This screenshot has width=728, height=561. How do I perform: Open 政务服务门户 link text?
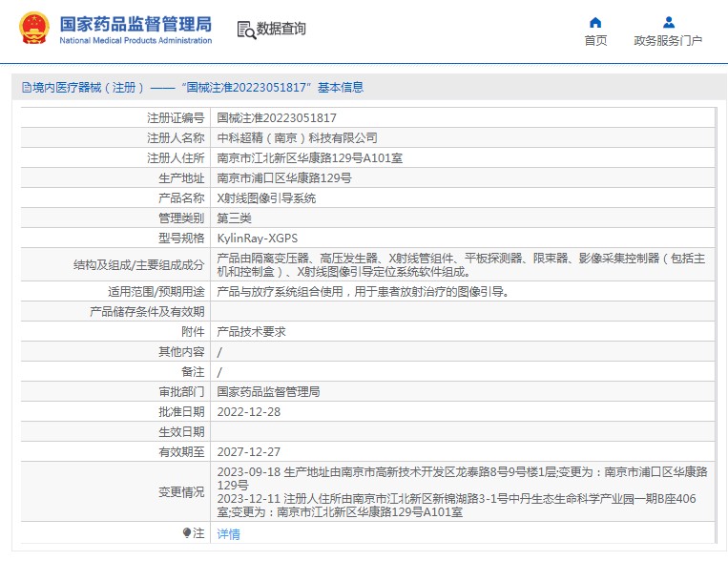pyautogui.click(x=668, y=41)
